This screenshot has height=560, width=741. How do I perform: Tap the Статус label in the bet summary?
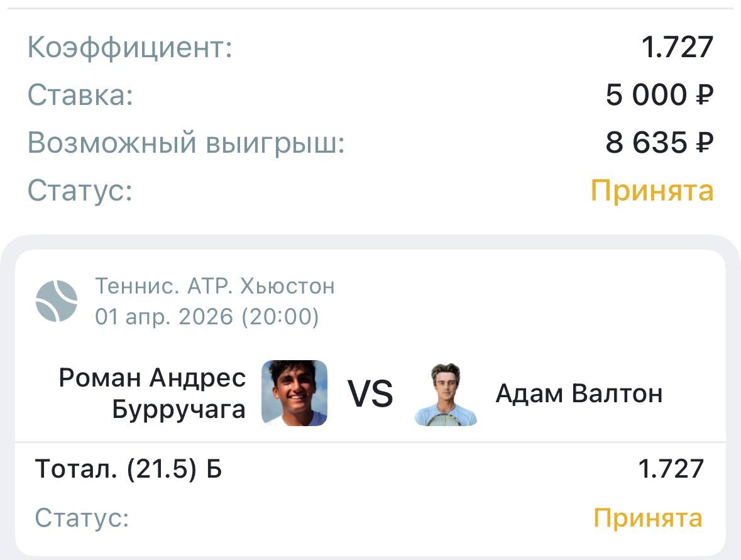[x=80, y=190]
